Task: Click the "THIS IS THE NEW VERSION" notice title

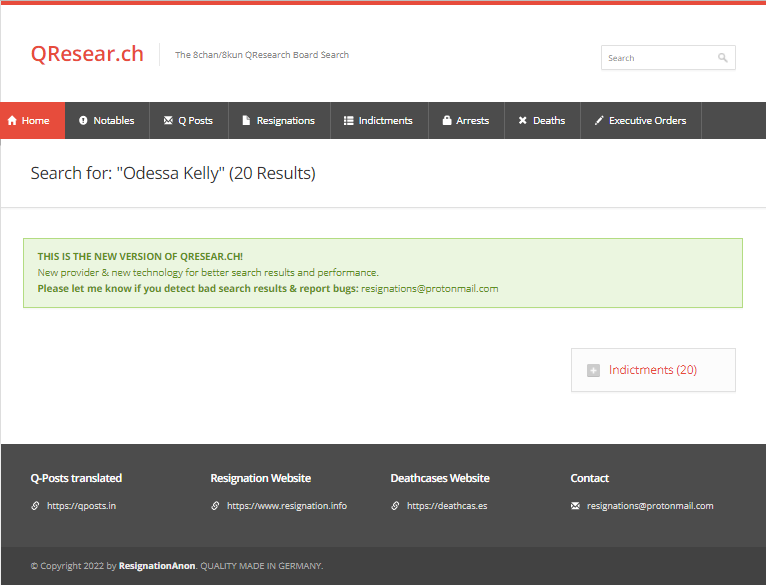Action: pyautogui.click(x=140, y=256)
